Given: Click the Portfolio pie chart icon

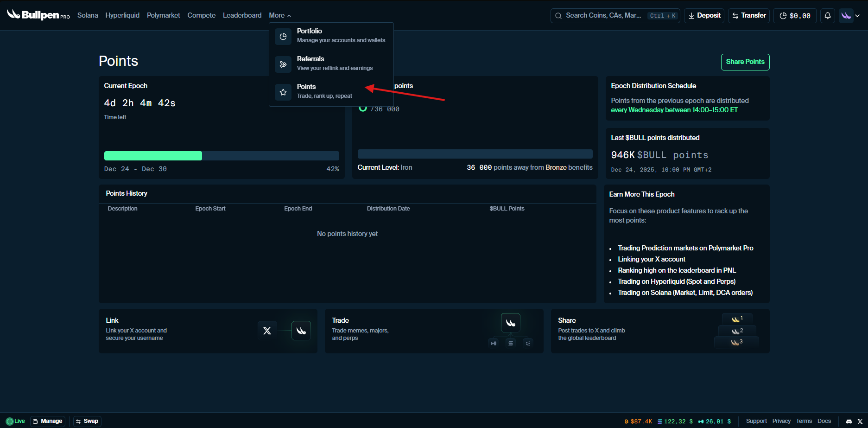Looking at the screenshot, I should click(x=283, y=37).
